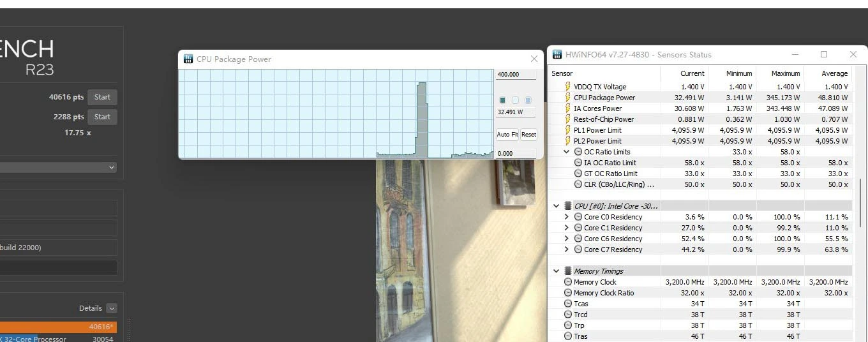Click the Current column header in HWiNFO64
Screen dimensions: 868x342
pos(692,73)
